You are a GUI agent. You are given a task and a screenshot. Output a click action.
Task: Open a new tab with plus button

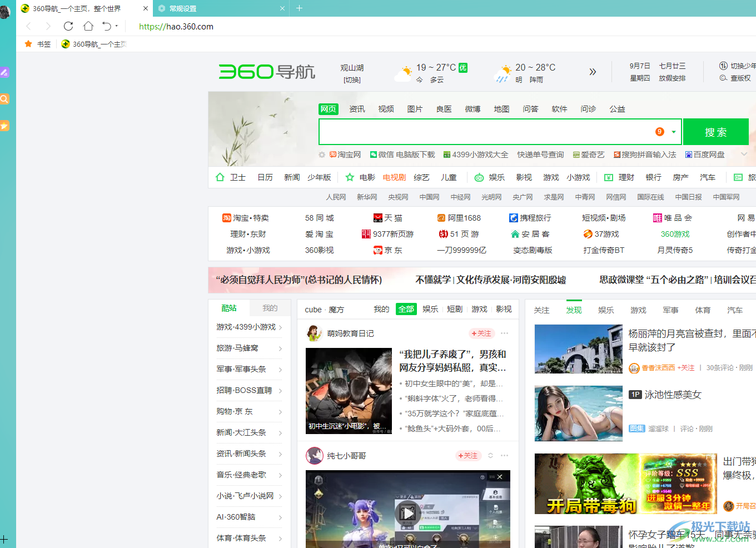point(299,8)
